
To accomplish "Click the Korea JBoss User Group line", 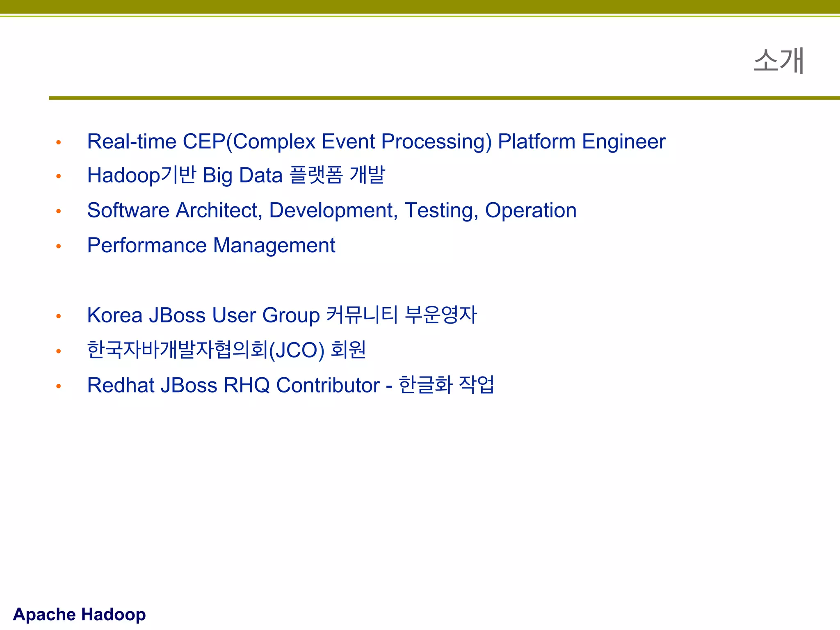I will point(281,315).
